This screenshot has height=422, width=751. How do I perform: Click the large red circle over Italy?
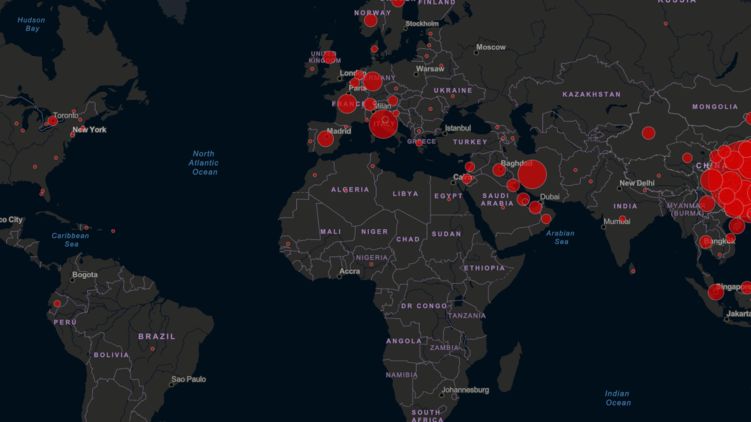click(383, 124)
